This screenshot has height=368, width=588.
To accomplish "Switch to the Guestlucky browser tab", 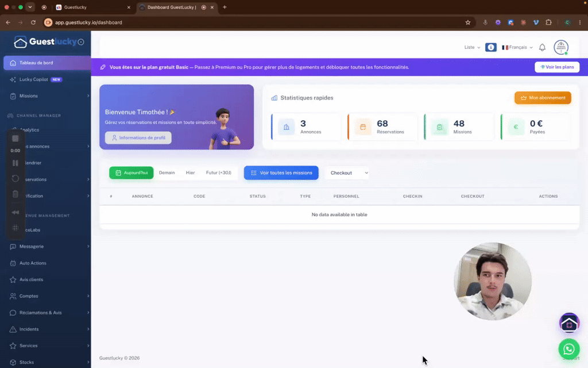I will [x=93, y=7].
